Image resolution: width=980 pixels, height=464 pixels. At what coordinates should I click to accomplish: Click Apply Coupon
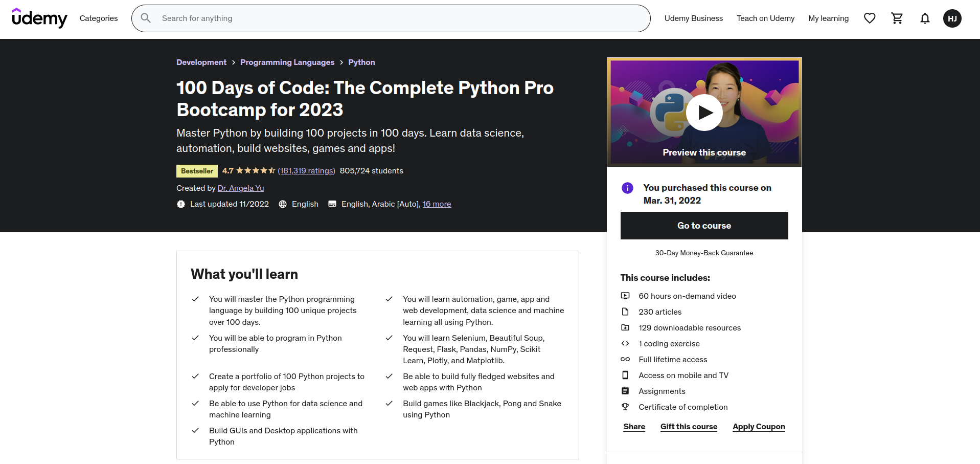pos(759,427)
